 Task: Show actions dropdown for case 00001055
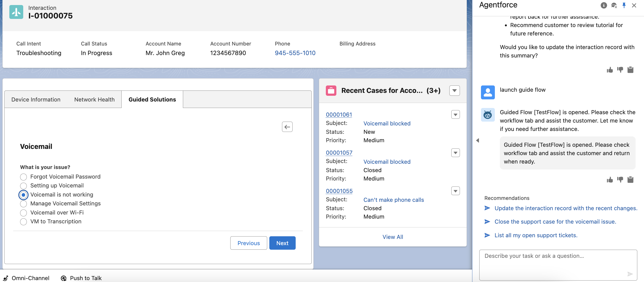pos(455,191)
